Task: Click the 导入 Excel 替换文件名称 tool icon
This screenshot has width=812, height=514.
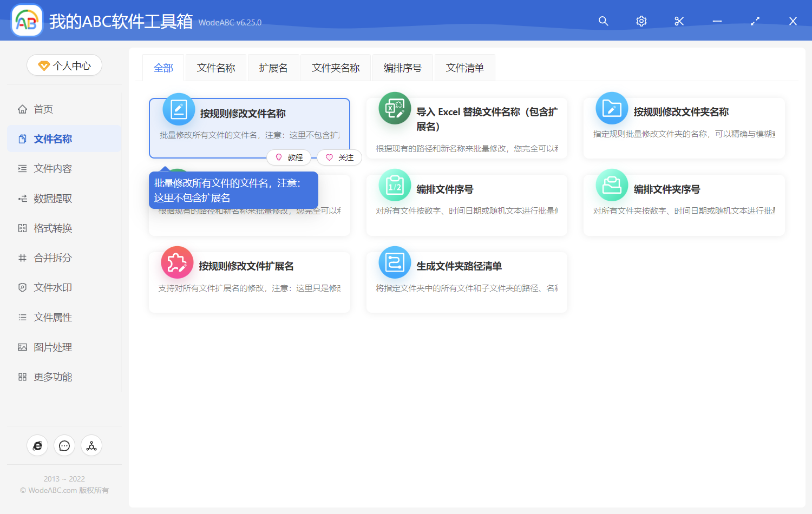Action: pyautogui.click(x=395, y=109)
